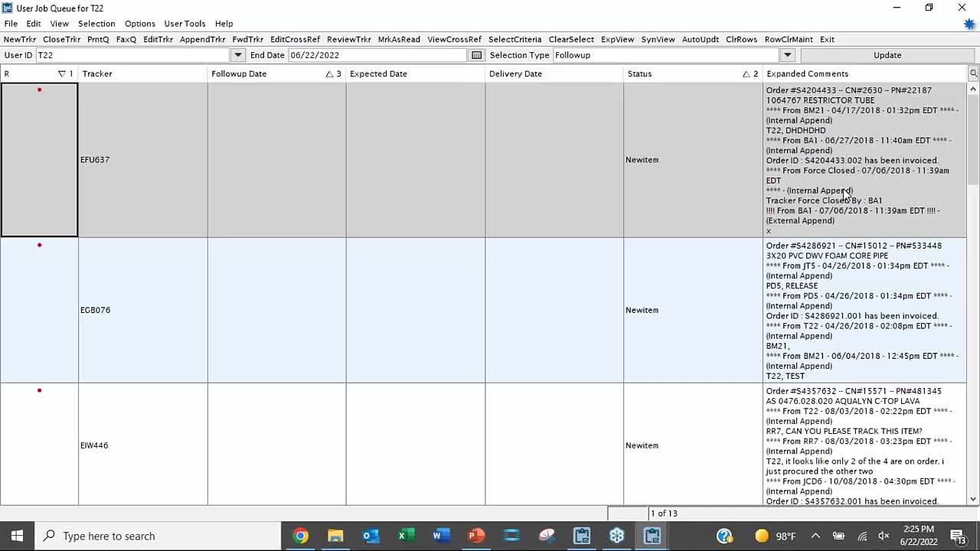Image resolution: width=980 pixels, height=551 pixels.
Task: Click CloseTrkr in the toolbar
Action: (x=62, y=39)
